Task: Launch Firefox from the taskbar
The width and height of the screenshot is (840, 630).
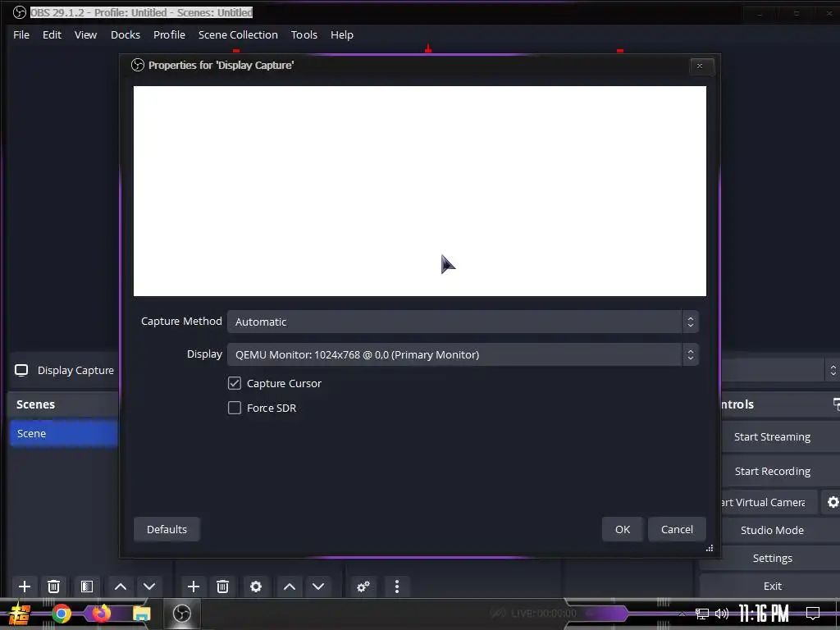Action: (x=101, y=613)
